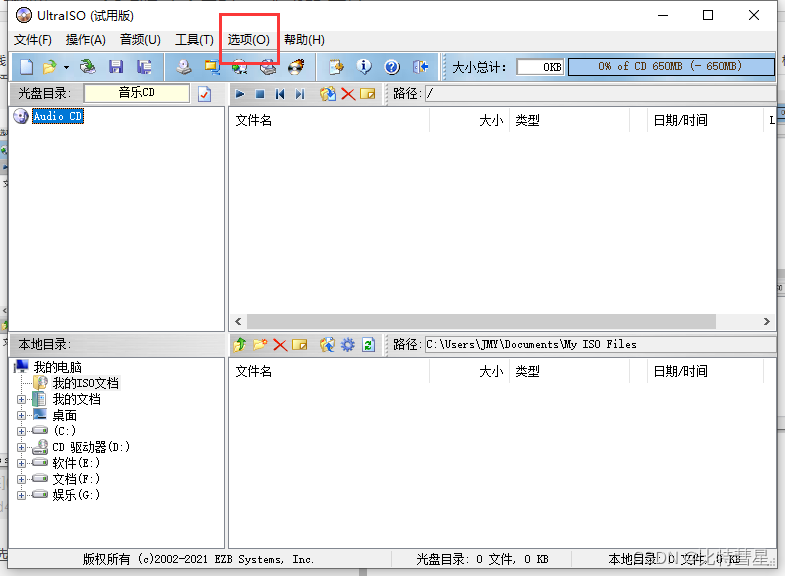Select 我的电脑 in local tree
This screenshot has height=576, width=785.
click(58, 367)
